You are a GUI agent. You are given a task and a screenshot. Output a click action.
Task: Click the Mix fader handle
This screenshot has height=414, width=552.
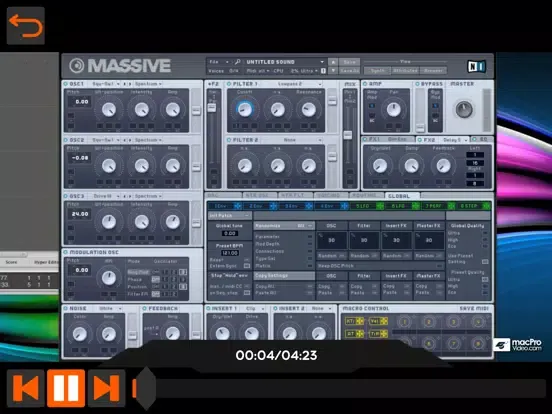(x=348, y=135)
